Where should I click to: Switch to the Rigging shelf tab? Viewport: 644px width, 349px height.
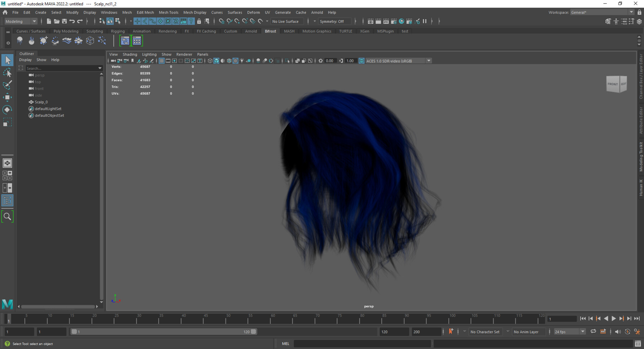[118, 31]
